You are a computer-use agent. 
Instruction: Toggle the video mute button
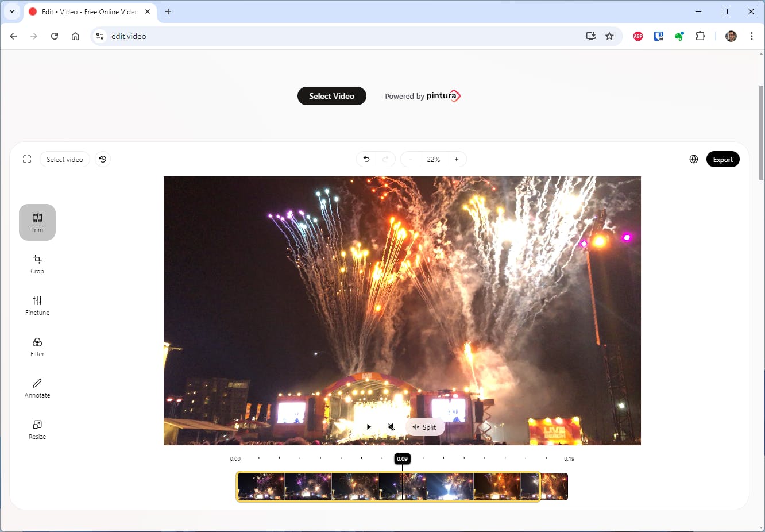391,427
